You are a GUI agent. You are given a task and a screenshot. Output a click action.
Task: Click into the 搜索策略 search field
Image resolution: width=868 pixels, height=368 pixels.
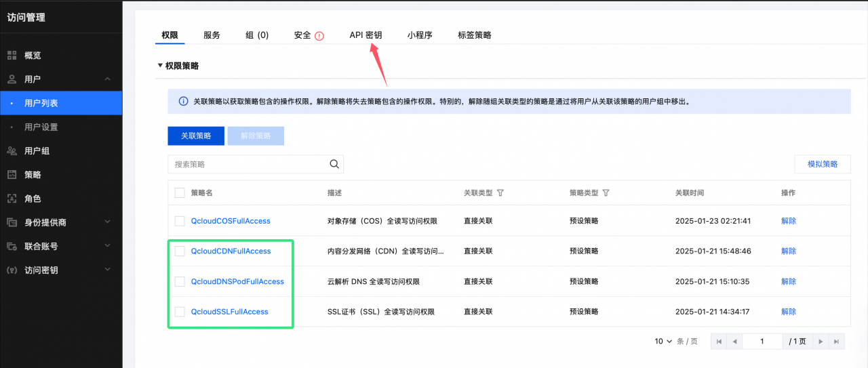[x=248, y=164]
